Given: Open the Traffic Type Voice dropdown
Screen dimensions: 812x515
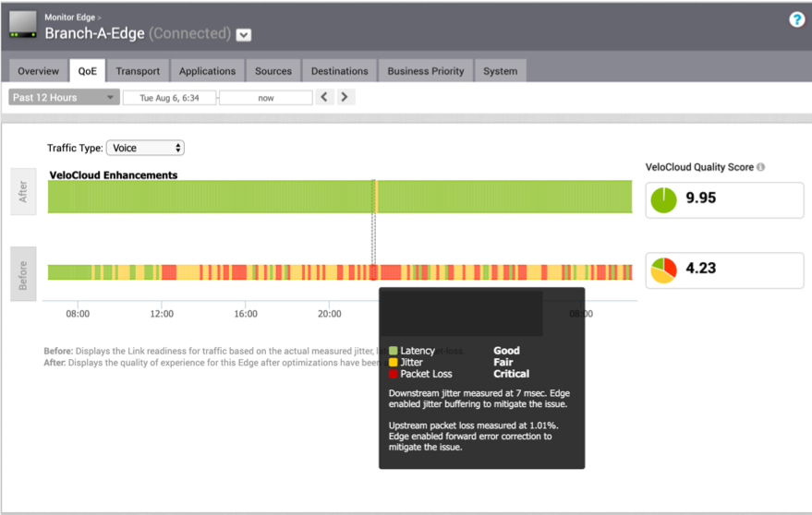Looking at the screenshot, I should 146,148.
